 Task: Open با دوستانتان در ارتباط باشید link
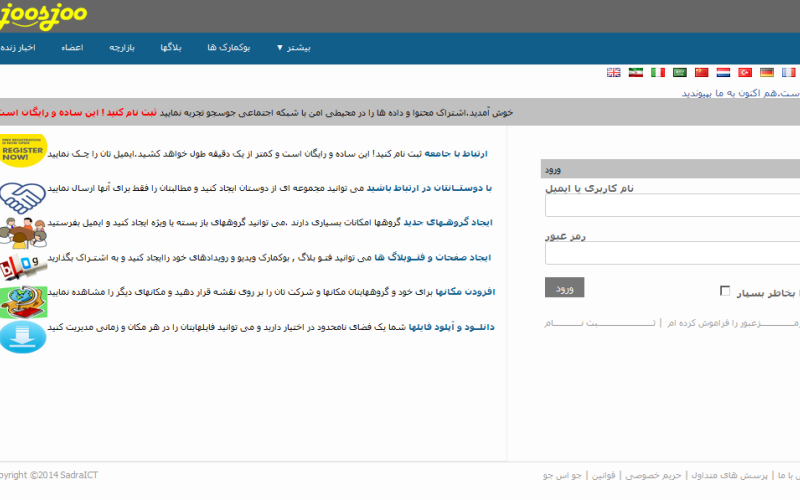(429, 188)
